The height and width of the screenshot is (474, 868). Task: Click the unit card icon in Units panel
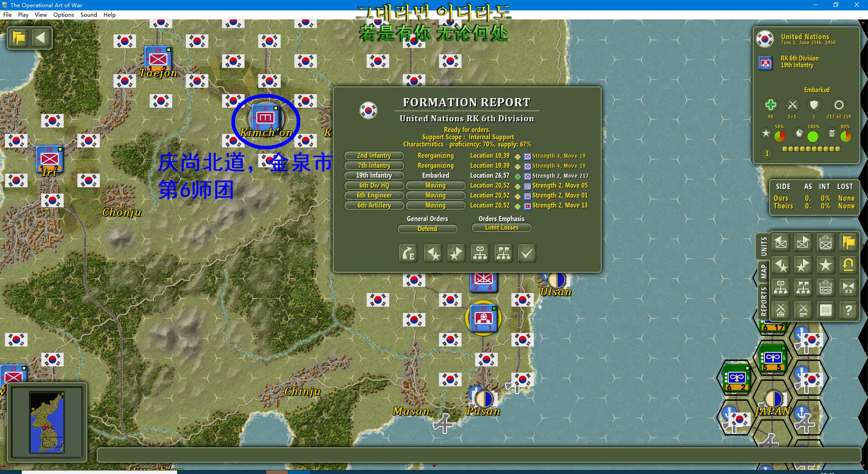click(826, 310)
